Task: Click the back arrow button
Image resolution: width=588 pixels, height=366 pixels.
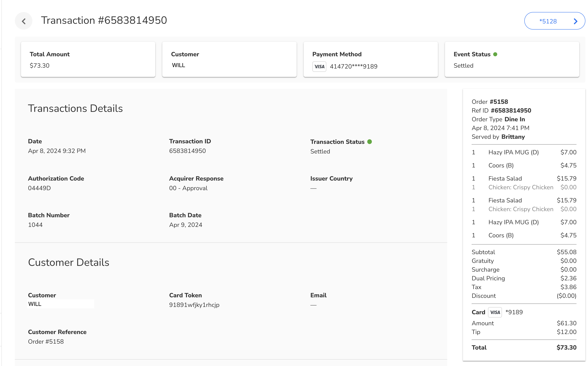Action: click(23, 21)
